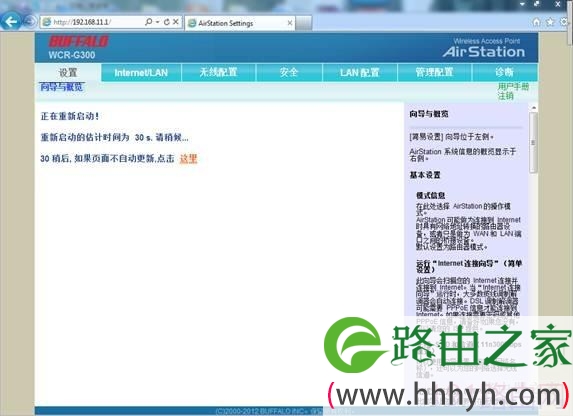573x416 pixels.
Task: Switch to the 管理配置 admin tab
Action: (x=435, y=72)
